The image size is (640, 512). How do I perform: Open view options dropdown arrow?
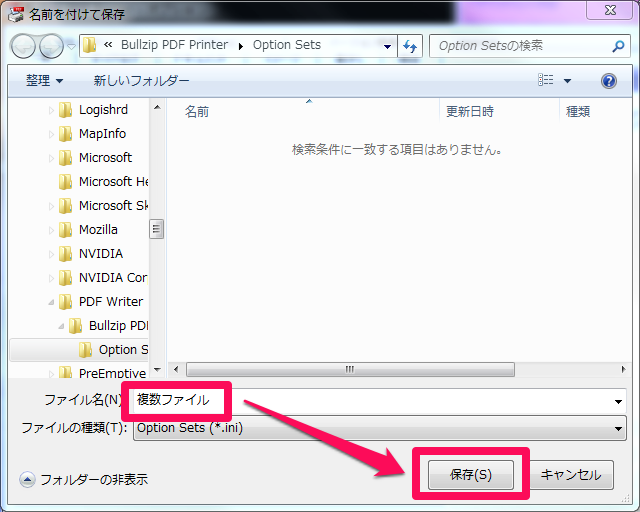(x=568, y=81)
